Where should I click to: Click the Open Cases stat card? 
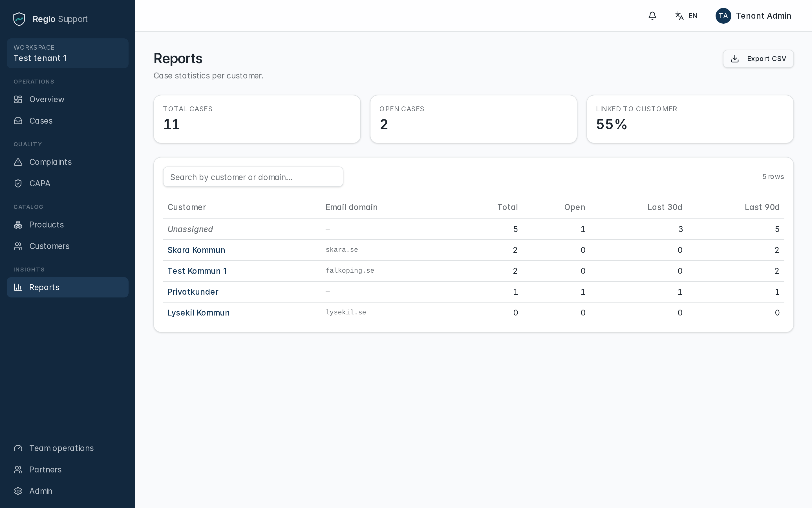pyautogui.click(x=473, y=119)
